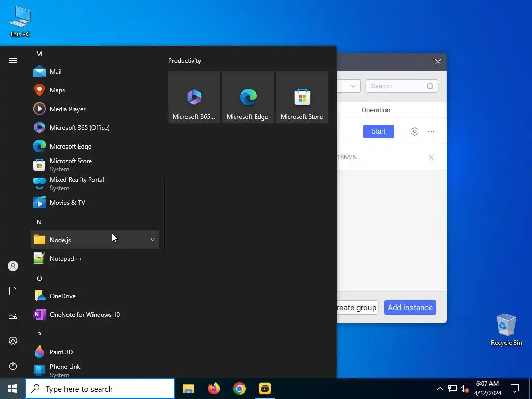532x399 pixels.
Task: Jump to letter N section header
Action: pyautogui.click(x=39, y=222)
